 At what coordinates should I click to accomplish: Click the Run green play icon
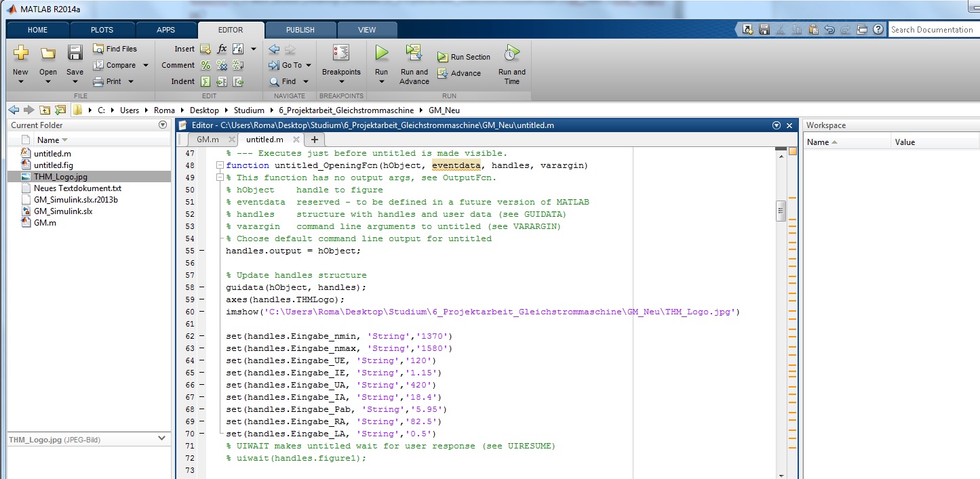coord(382,53)
